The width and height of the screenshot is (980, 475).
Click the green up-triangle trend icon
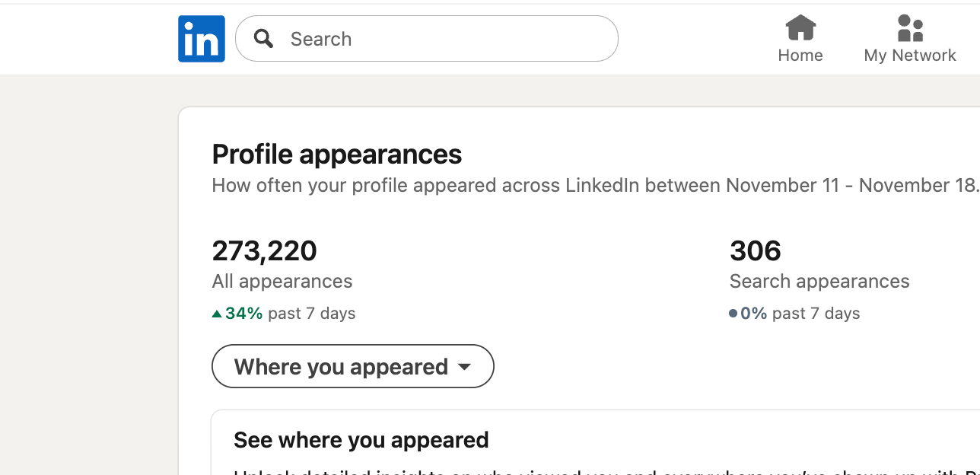217,314
